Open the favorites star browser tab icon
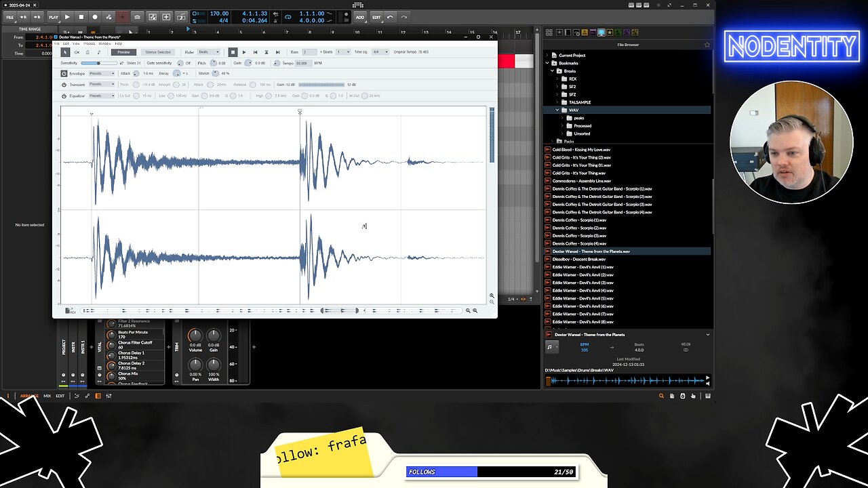The height and width of the screenshot is (488, 868). [x=610, y=33]
